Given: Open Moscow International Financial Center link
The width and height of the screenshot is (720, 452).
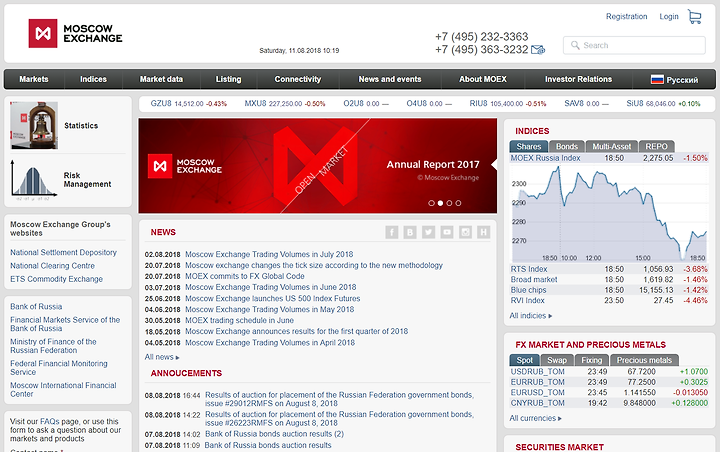Looking at the screenshot, I should point(63,390).
